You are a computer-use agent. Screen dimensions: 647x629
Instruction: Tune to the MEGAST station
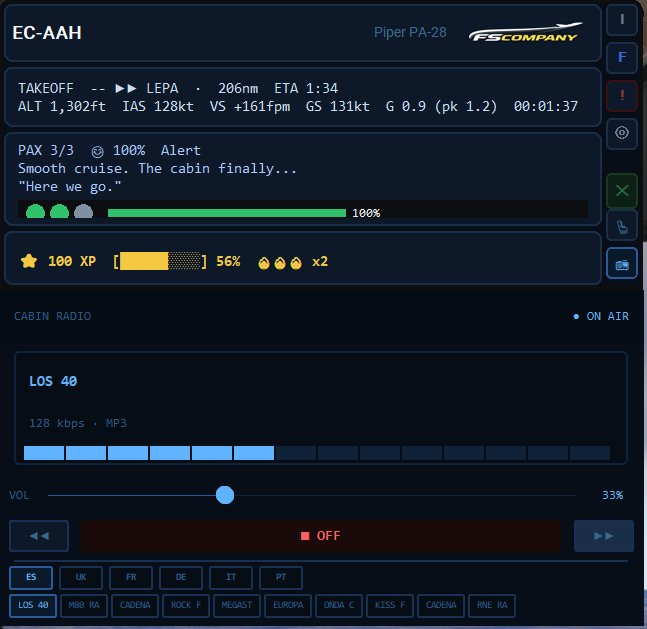coord(237,605)
